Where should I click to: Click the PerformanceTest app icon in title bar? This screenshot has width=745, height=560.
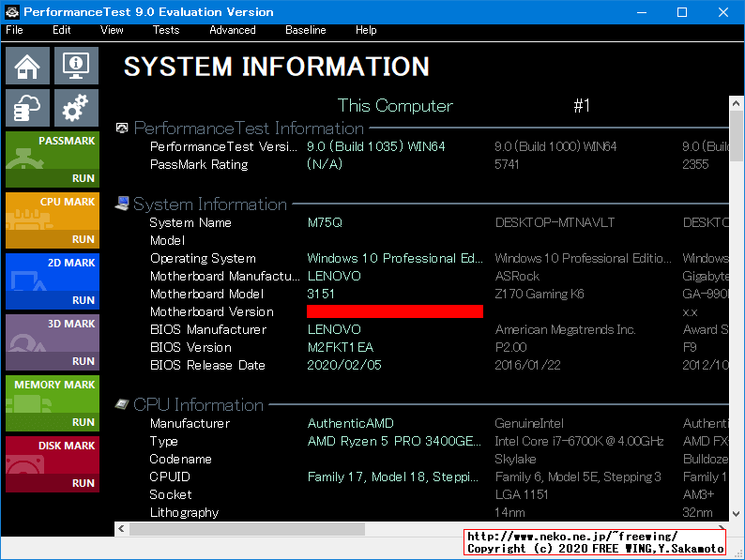(x=12, y=12)
